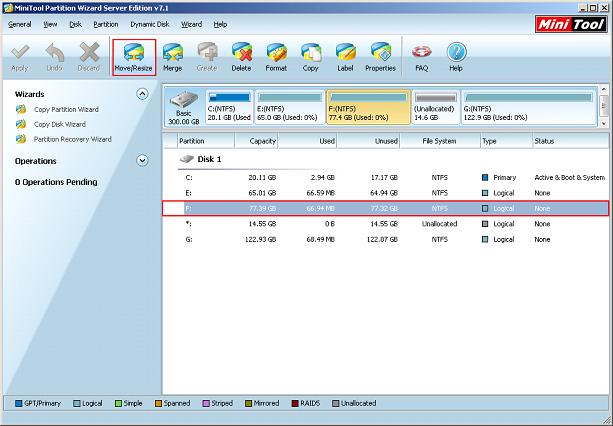Open the Wizard menu
Viewport: 613px width, 426px height.
191,24
